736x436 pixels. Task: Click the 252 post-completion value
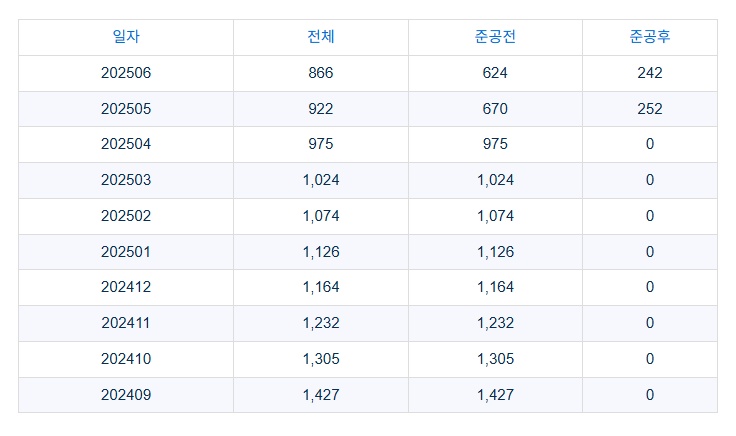point(650,109)
